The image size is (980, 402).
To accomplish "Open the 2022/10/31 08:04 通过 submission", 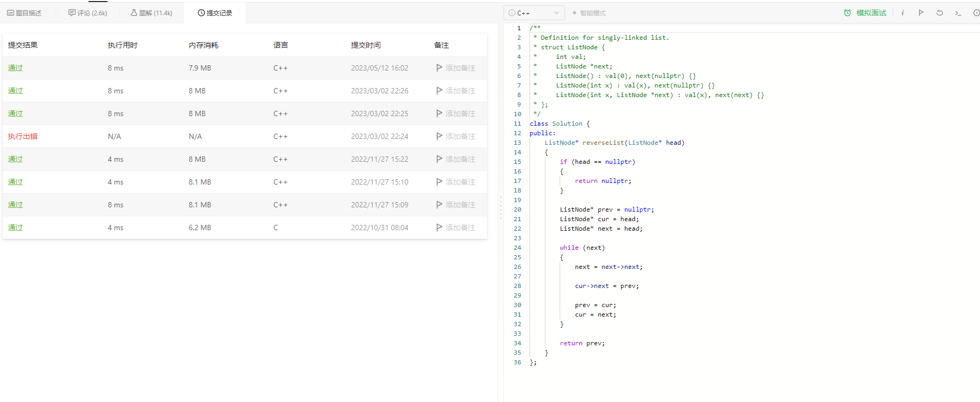I will pos(15,228).
